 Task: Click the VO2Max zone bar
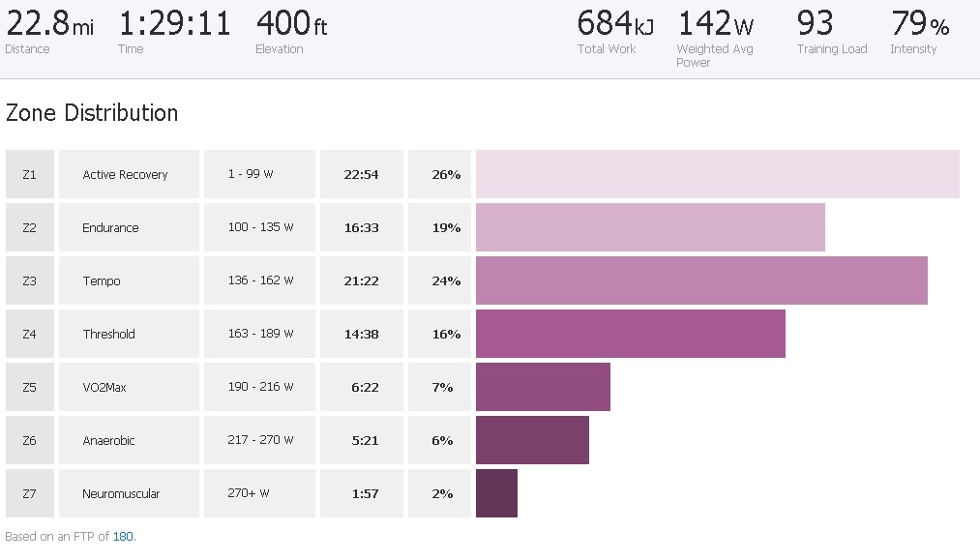coord(543,388)
